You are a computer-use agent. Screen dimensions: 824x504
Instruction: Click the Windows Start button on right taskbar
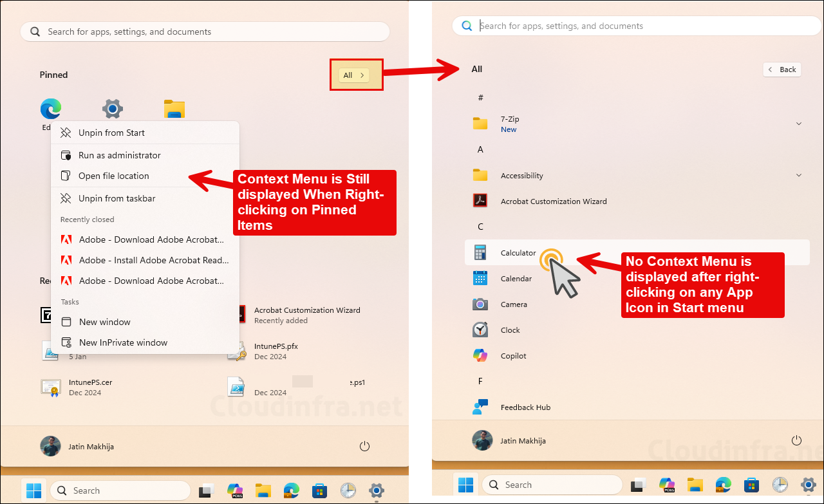pos(465,485)
